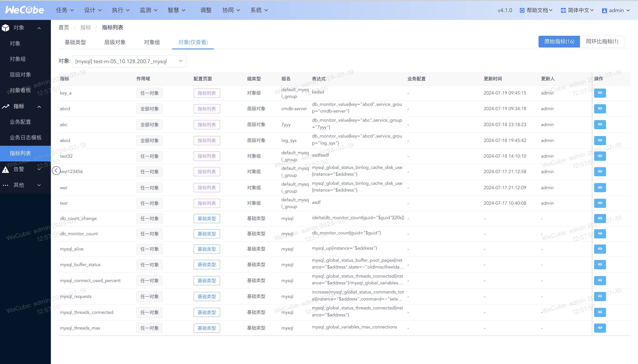View details for mysql_requests metric
This screenshot has width=638, height=364.
pyautogui.click(x=600, y=296)
